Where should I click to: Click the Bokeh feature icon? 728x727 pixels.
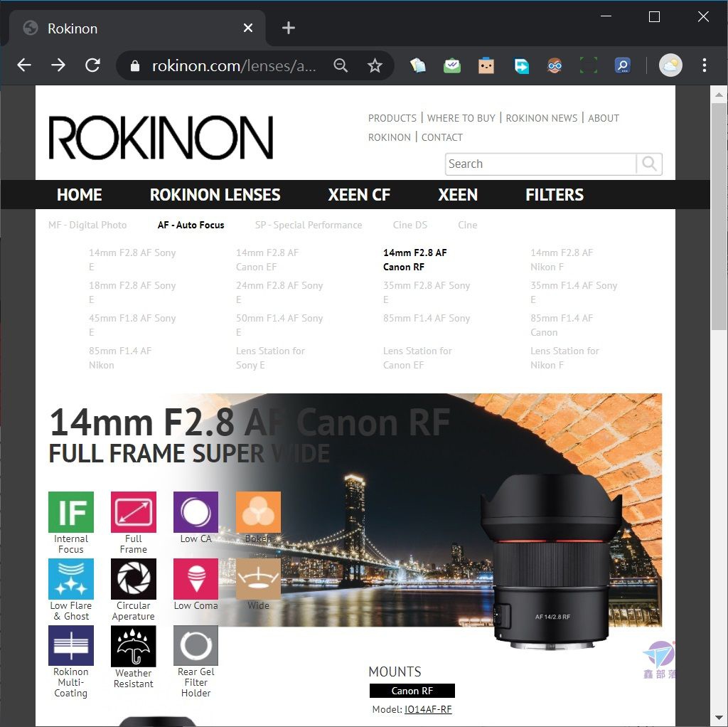coord(258,512)
